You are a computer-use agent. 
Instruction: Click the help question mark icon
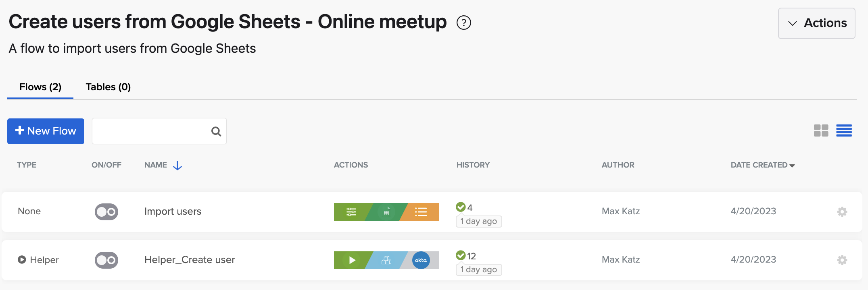coord(464,23)
